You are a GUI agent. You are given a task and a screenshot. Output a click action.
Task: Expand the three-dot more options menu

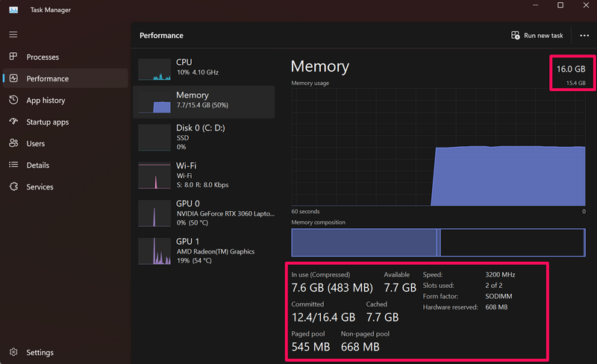pyautogui.click(x=584, y=35)
